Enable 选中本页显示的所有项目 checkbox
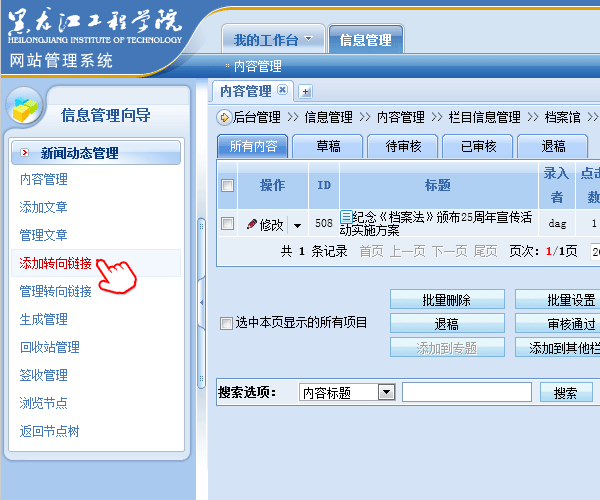The width and height of the screenshot is (600, 500). click(x=226, y=323)
